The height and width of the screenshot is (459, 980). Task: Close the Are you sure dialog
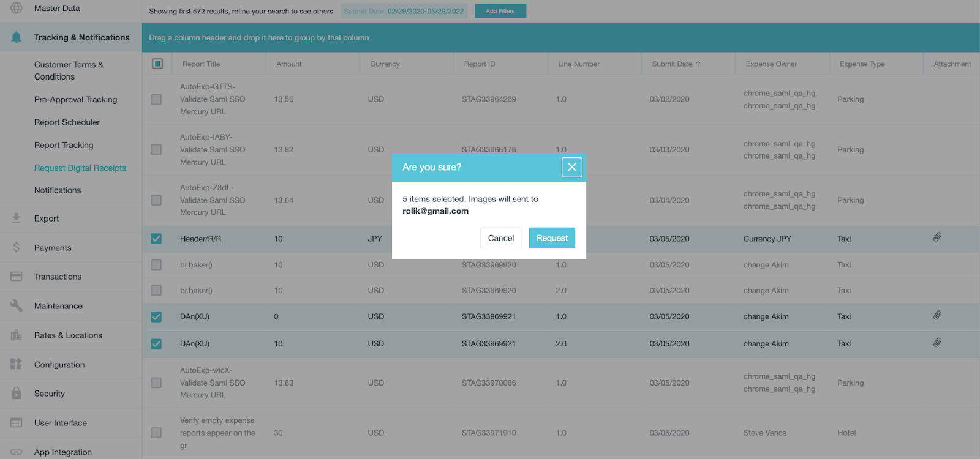tap(571, 167)
